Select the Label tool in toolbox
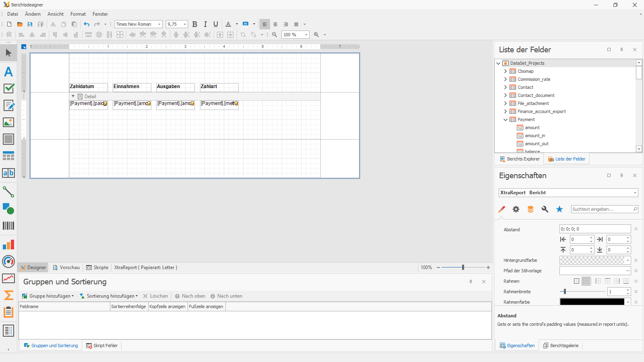The height and width of the screenshot is (362, 644). point(8,72)
